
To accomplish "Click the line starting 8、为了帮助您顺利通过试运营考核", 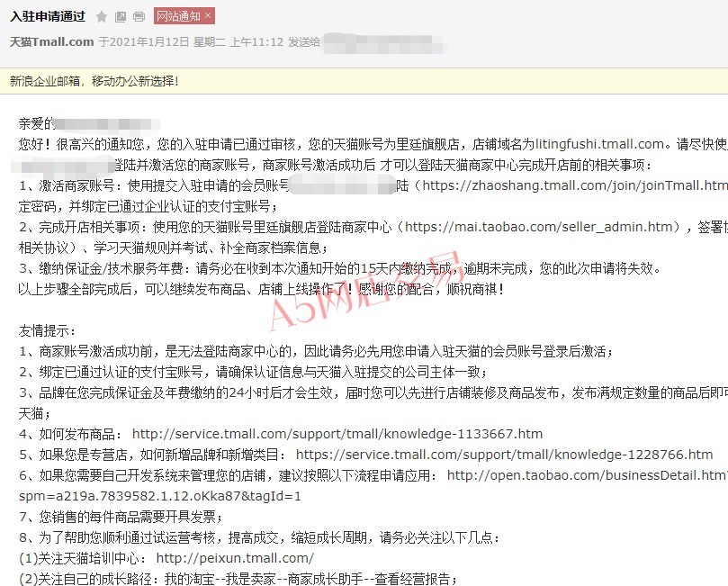I will pos(259,537).
